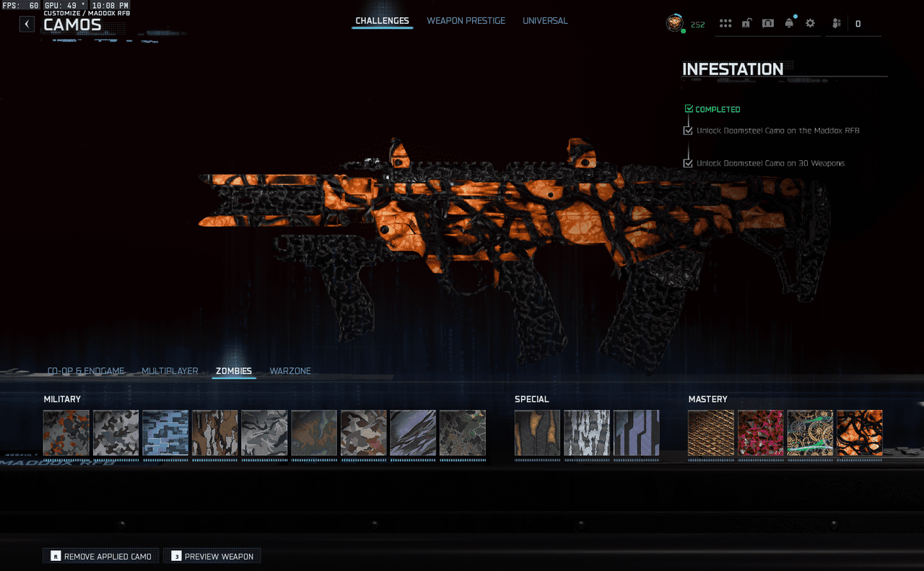This screenshot has width=924, height=571.
Task: Switch to the Universal tab
Action: pyautogui.click(x=545, y=21)
